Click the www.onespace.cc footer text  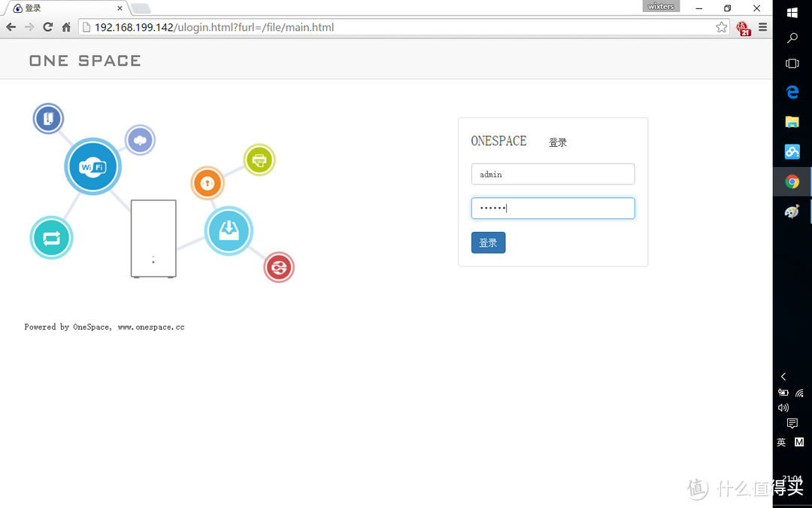pos(151,327)
